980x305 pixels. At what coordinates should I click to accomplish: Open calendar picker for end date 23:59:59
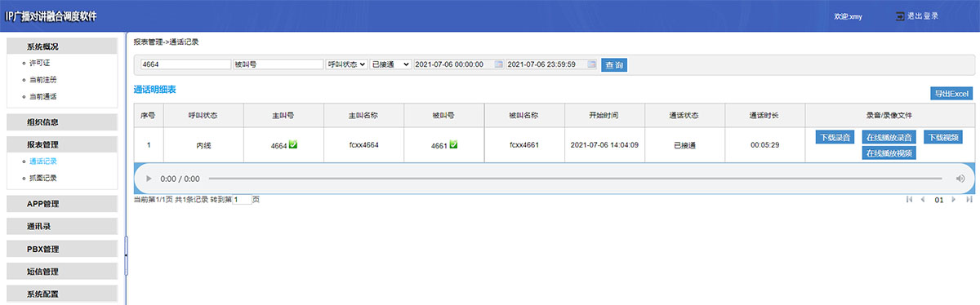pyautogui.click(x=591, y=64)
